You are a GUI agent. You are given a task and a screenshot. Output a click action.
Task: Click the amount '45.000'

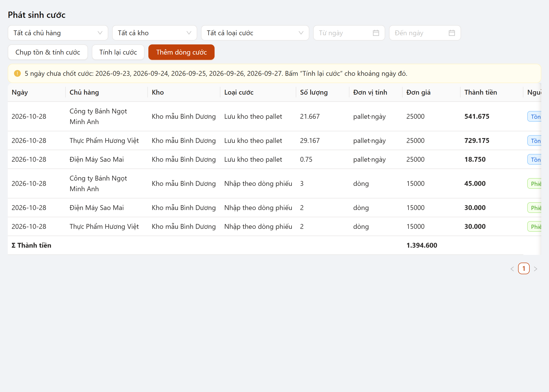[x=475, y=184]
